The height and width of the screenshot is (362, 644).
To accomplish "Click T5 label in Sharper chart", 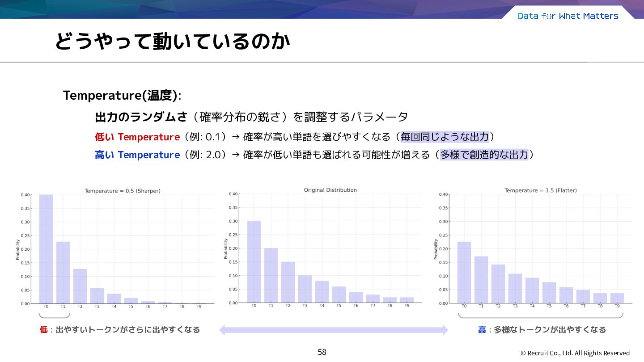I will coord(131,307).
